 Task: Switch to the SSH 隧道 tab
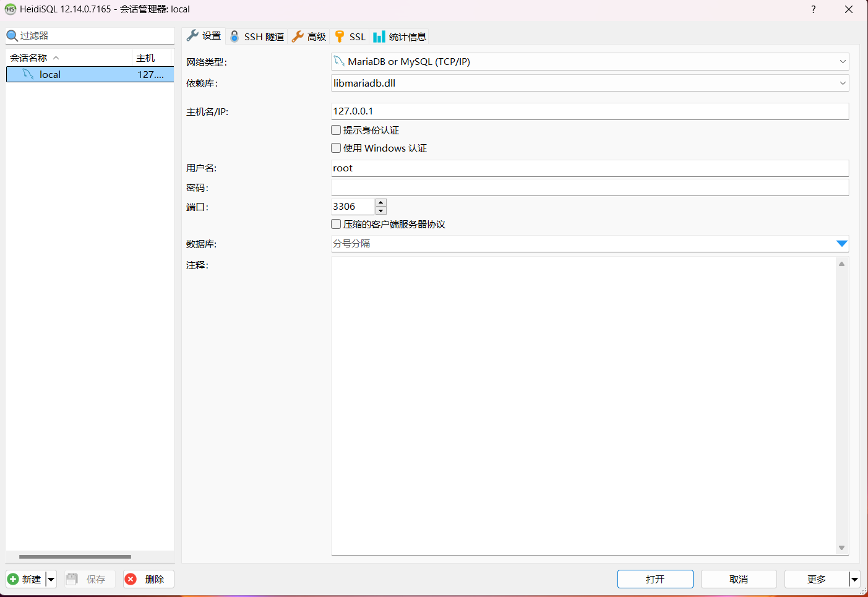257,37
